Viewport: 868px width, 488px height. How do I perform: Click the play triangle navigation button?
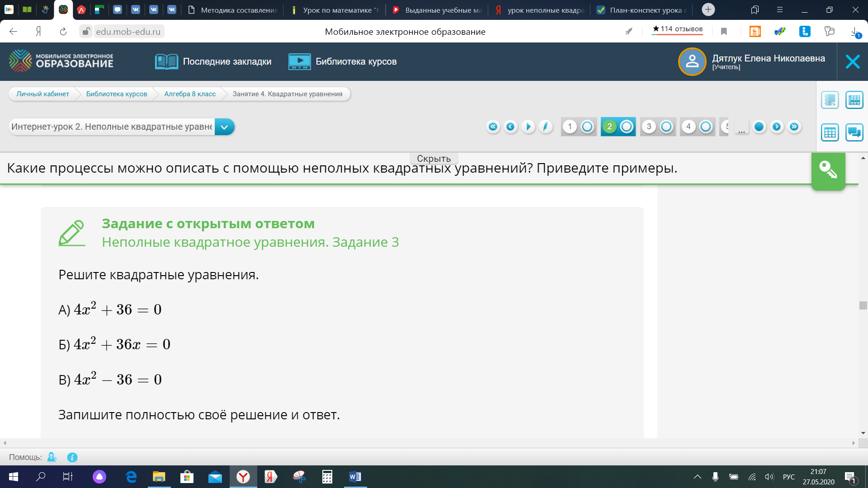pos(528,127)
